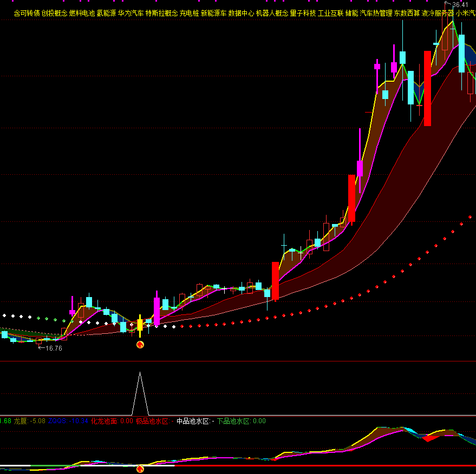Image resolution: width=476 pixels, height=474 pixels.
Task: Open the 创投概念 concept tag
Action: coord(54,13)
